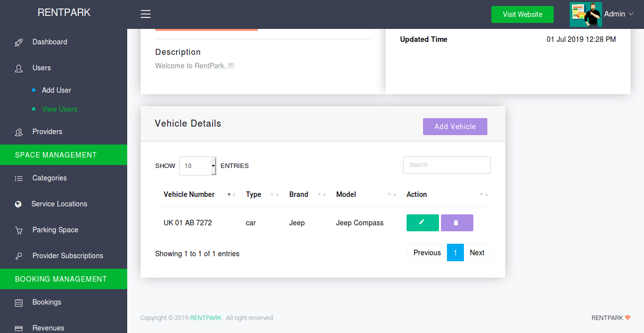Click the Parking Space cart icon
Screen dimensions: 644x333
[x=19, y=230]
